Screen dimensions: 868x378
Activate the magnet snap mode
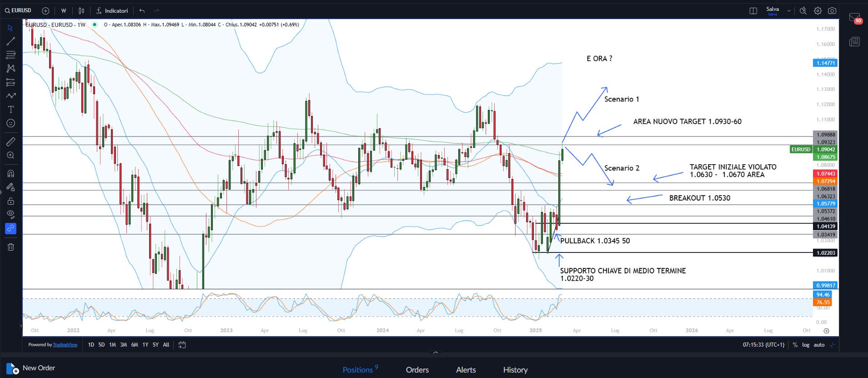click(10, 173)
